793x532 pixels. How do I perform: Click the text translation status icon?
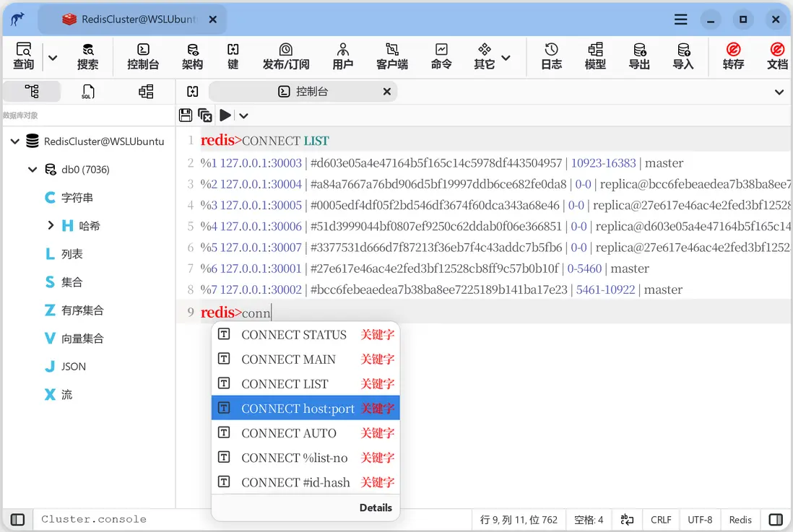coord(627,520)
